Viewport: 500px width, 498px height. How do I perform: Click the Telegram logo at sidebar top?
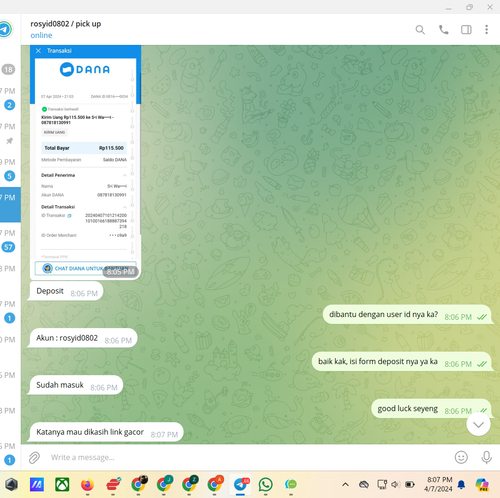coord(5,29)
